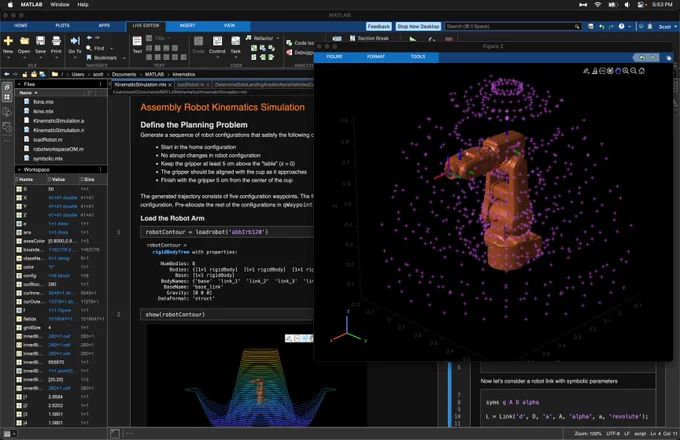Select the gridSize variable row in Workspace
The height and width of the screenshot is (440, 680).
[x=61, y=328]
